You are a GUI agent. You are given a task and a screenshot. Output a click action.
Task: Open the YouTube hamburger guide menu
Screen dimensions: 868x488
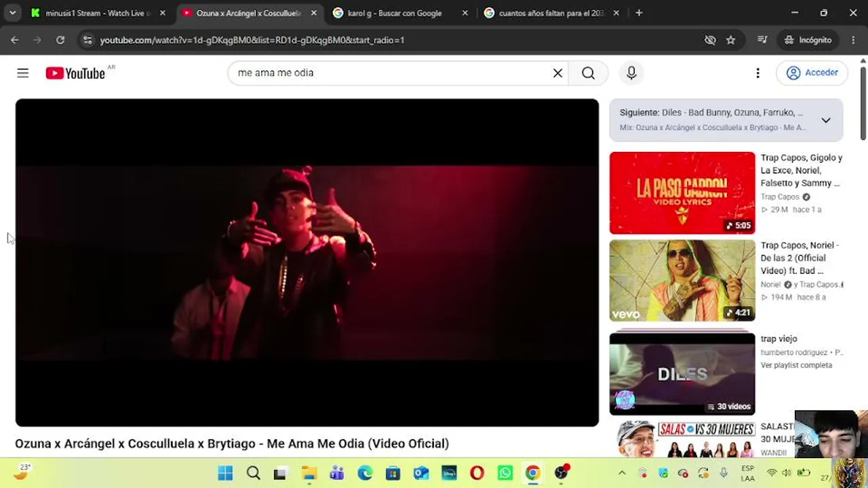click(23, 73)
